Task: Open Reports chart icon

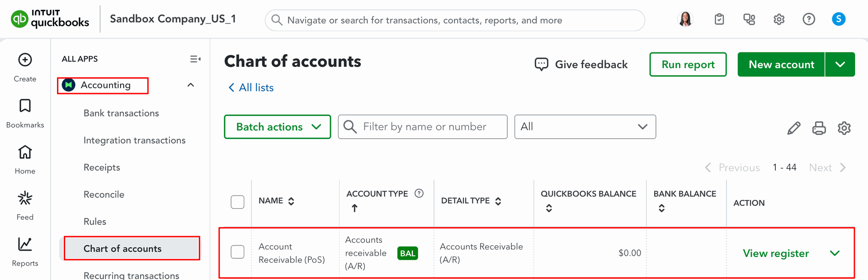Action: 25,244
